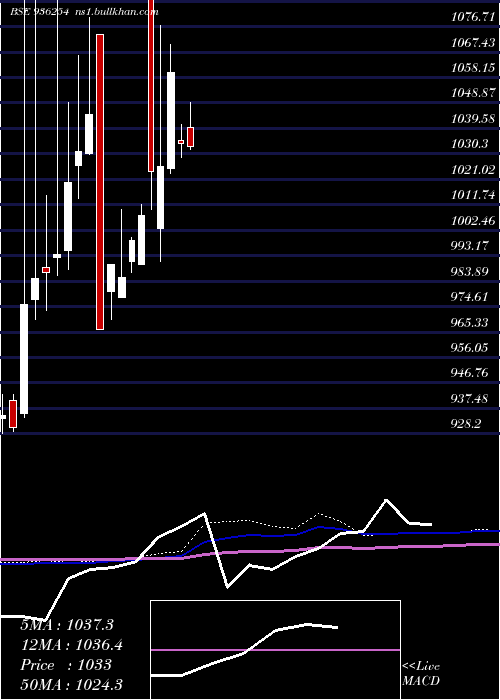Click the 1002.46 price axis label
500x700 pixels.
coord(473,220)
